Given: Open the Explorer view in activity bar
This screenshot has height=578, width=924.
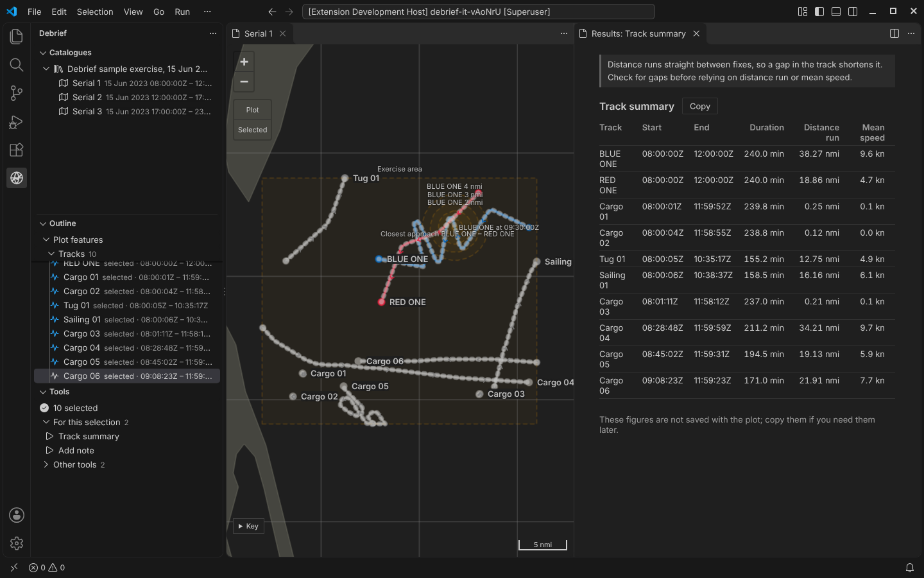Looking at the screenshot, I should 17,37.
